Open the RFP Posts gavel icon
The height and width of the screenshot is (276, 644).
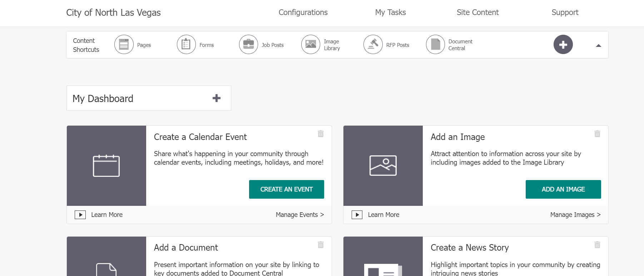click(373, 45)
